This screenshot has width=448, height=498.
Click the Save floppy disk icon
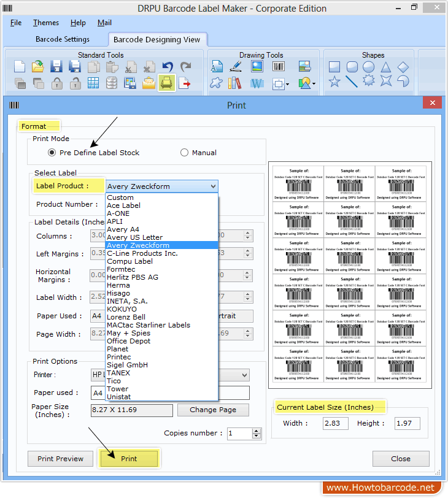(x=56, y=67)
